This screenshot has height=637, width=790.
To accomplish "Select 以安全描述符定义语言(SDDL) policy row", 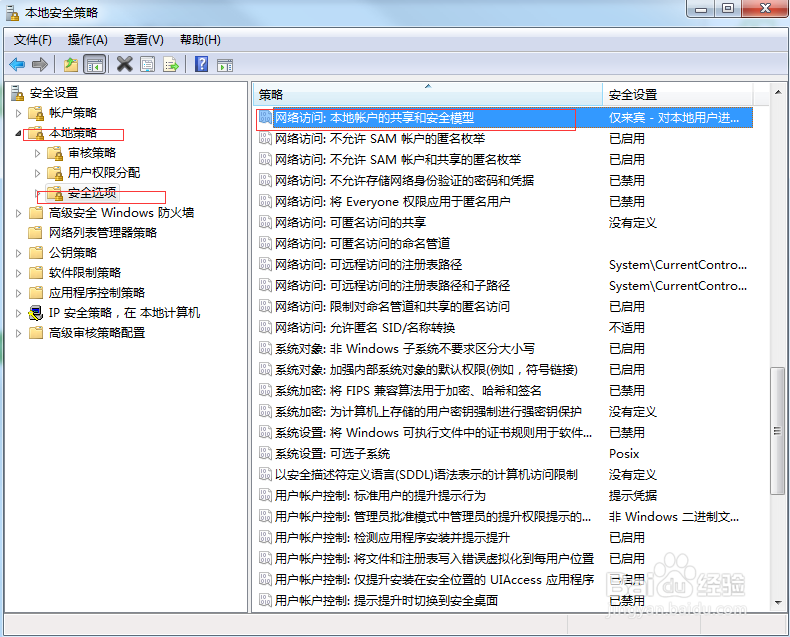I will [503, 474].
